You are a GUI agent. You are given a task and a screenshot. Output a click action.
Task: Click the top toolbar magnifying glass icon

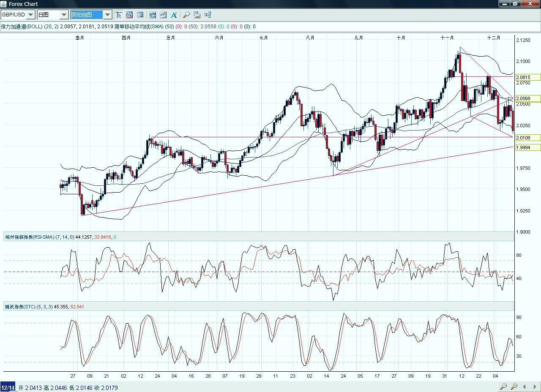[186, 15]
